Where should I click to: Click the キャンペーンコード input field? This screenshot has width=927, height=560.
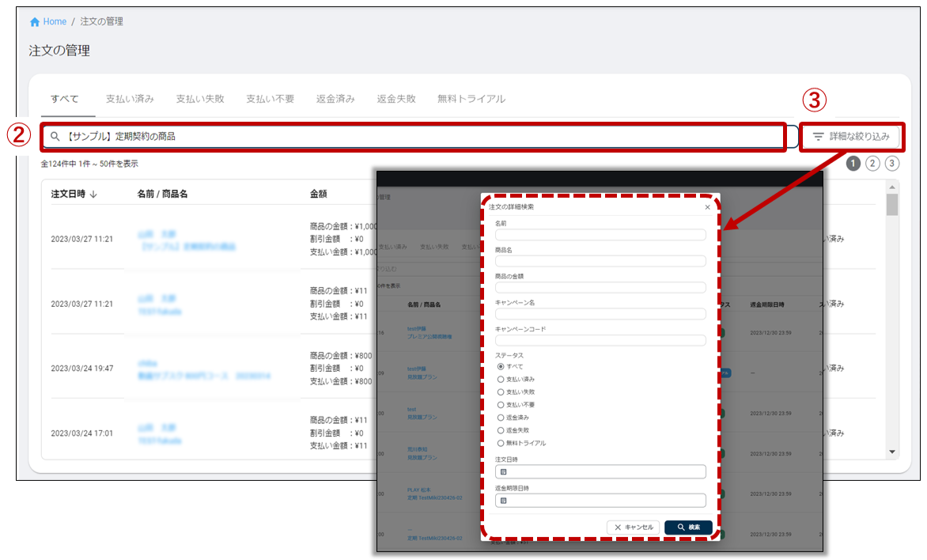[600, 340]
